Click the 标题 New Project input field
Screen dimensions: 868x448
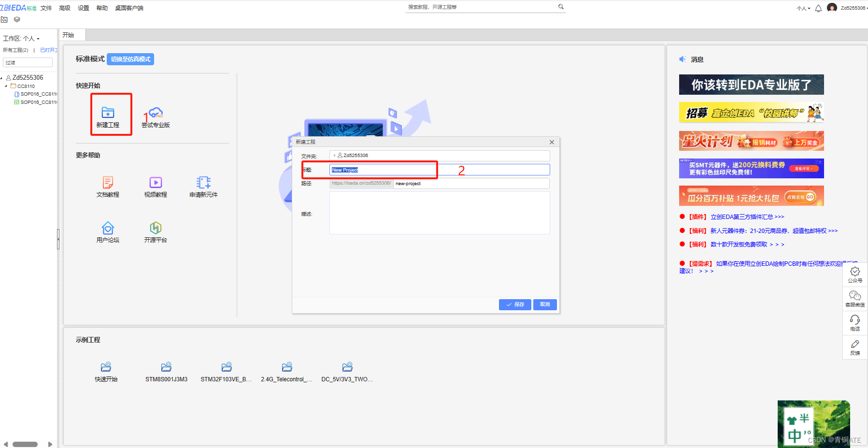click(440, 170)
